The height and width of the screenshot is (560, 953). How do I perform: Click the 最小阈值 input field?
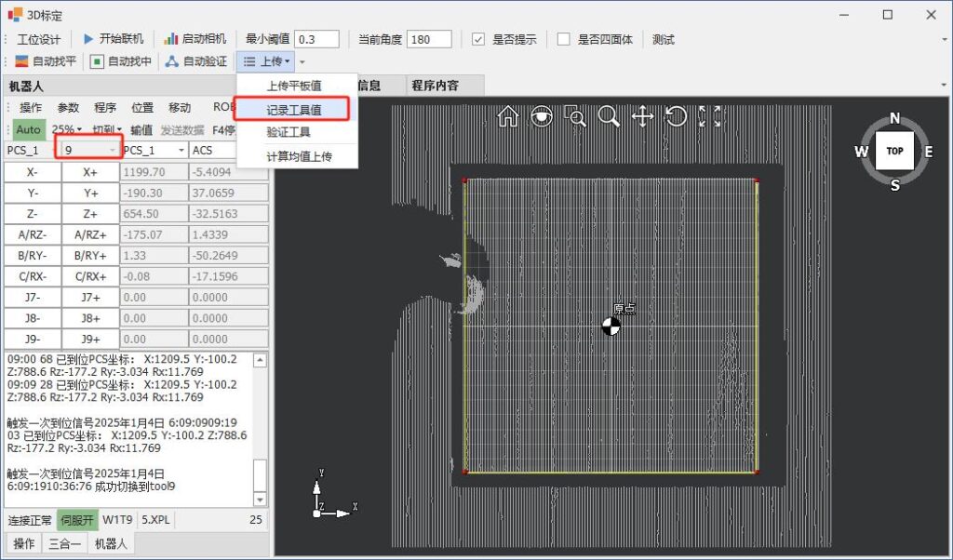(316, 39)
